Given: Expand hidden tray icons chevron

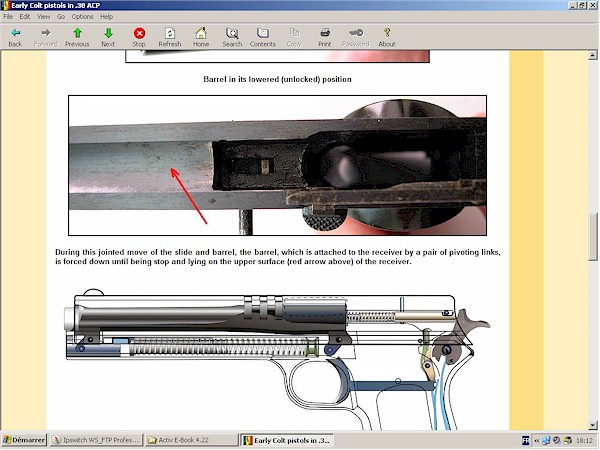Looking at the screenshot, I should tap(537, 441).
